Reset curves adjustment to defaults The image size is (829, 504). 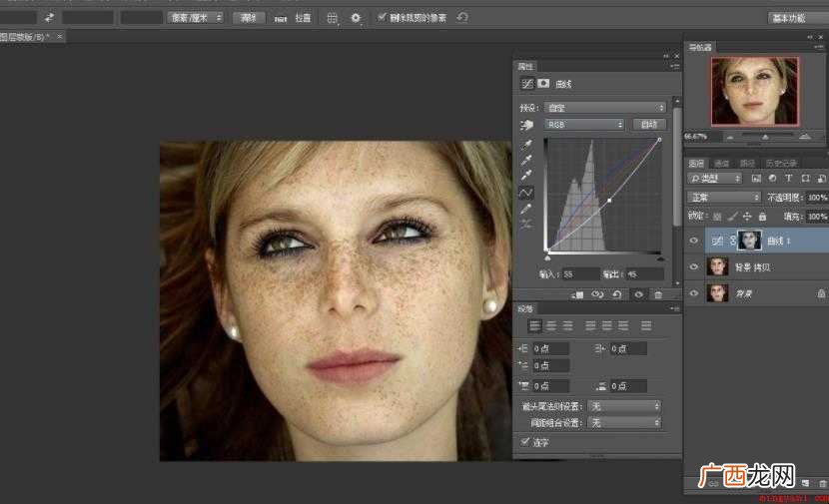(x=617, y=294)
